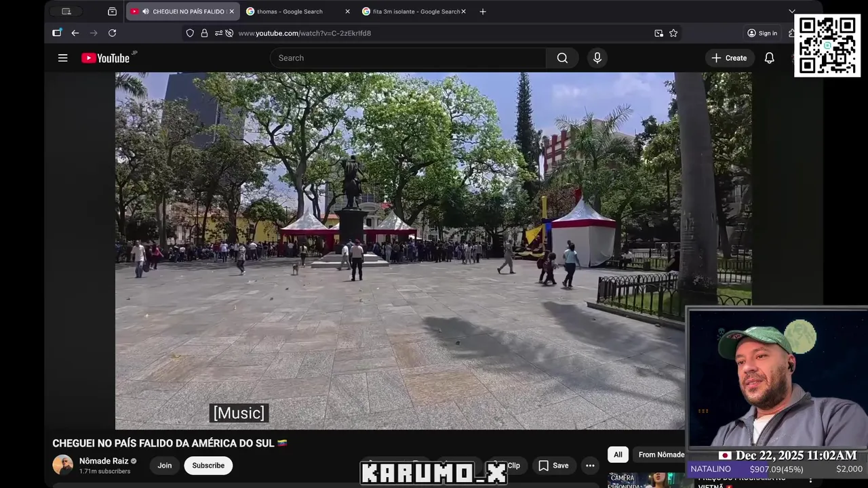Switch to the CHEGUEI NO PAÍS FALIDO tab
868x488 pixels.
[182, 12]
